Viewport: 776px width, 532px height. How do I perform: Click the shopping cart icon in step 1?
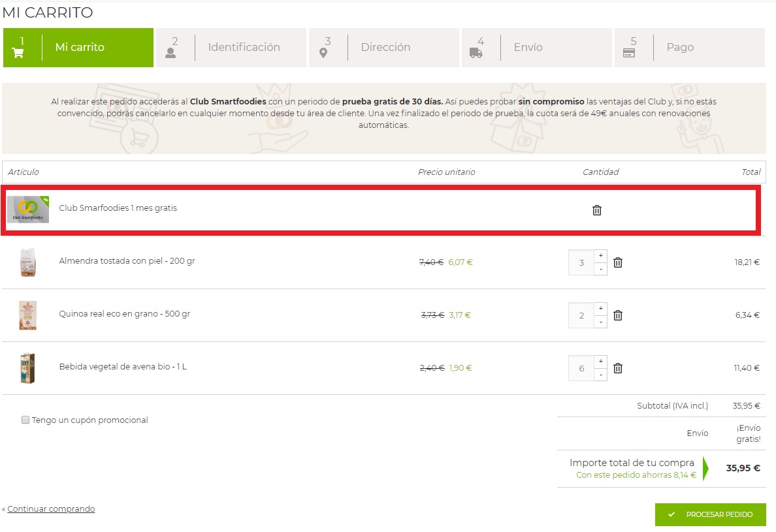pos(18,53)
